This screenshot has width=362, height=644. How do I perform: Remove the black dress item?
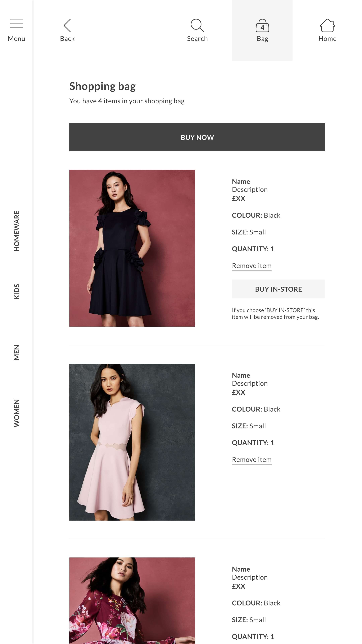252,265
